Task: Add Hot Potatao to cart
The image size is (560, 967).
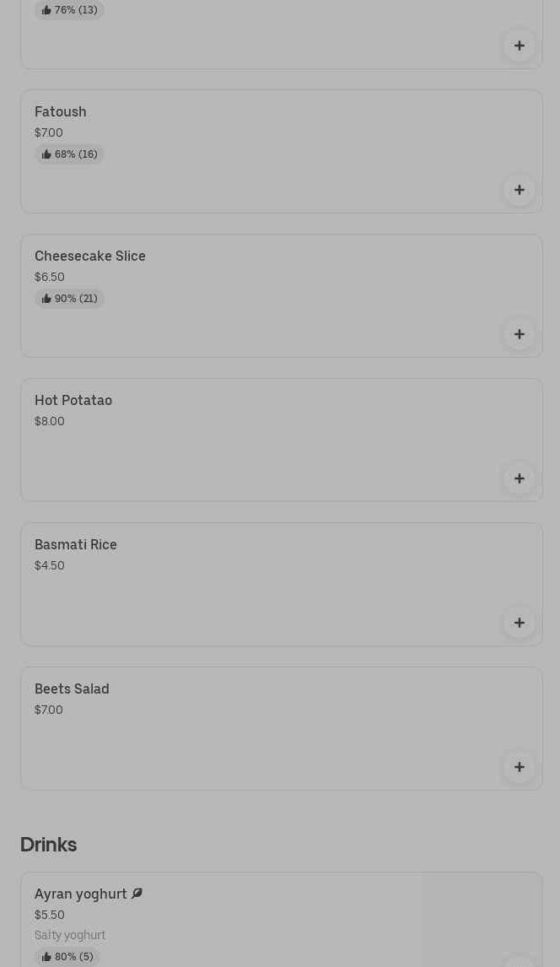Action: coord(519,478)
